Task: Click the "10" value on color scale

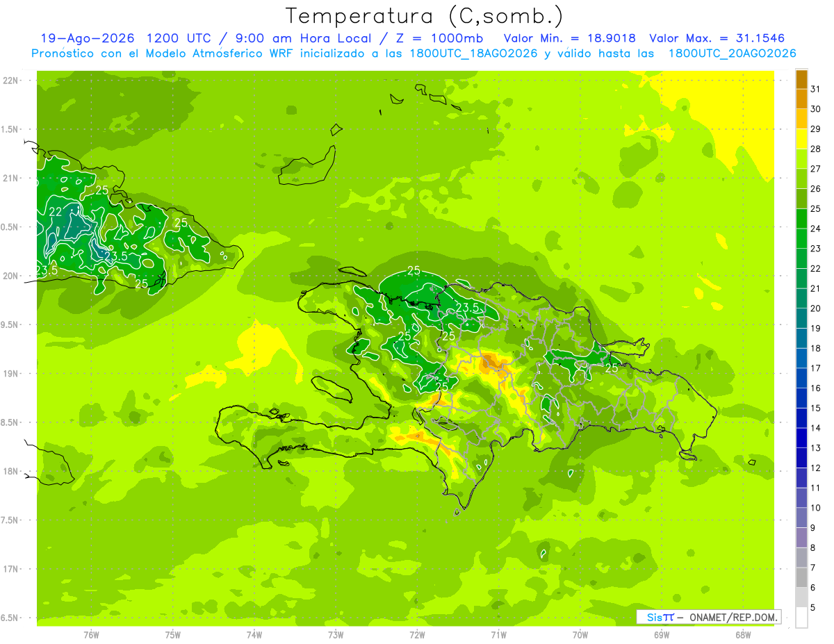Action: click(816, 508)
